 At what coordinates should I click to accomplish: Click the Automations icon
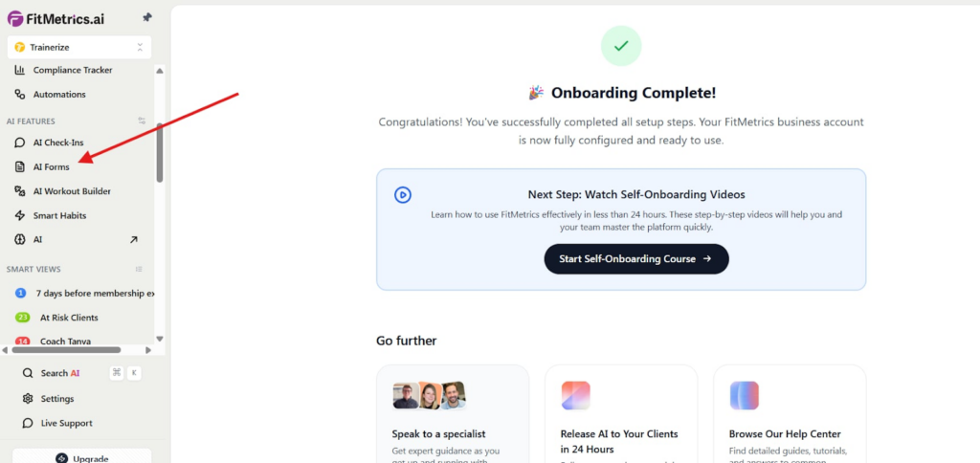[x=20, y=95]
